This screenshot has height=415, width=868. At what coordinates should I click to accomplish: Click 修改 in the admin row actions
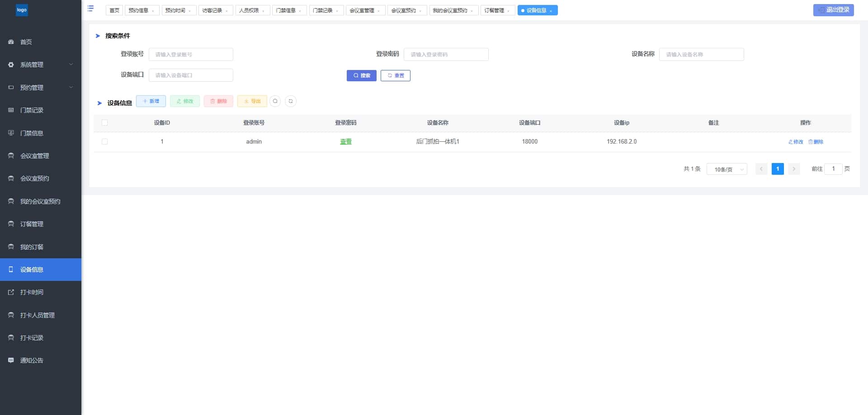(796, 142)
